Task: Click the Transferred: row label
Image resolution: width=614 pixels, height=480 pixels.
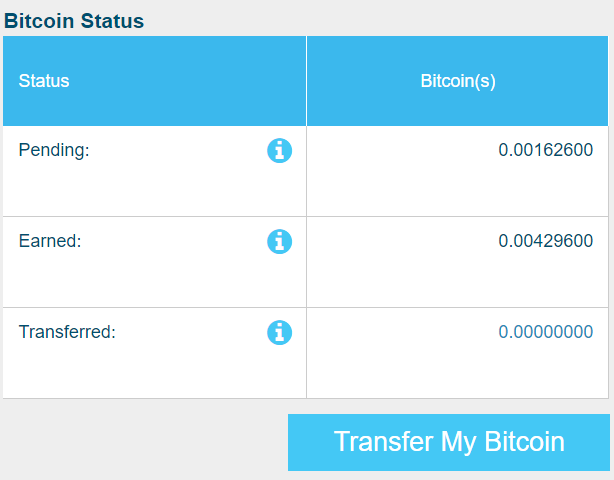Action: pyautogui.click(x=67, y=332)
